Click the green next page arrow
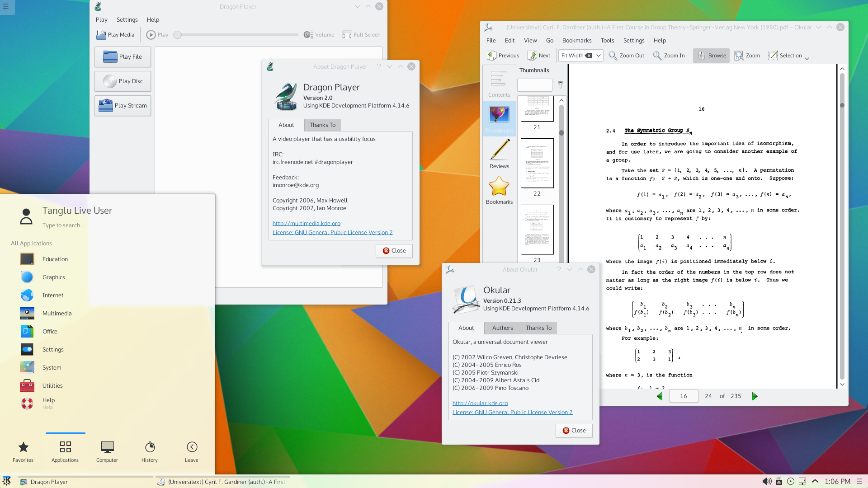The width and height of the screenshot is (868, 488). 755,396
